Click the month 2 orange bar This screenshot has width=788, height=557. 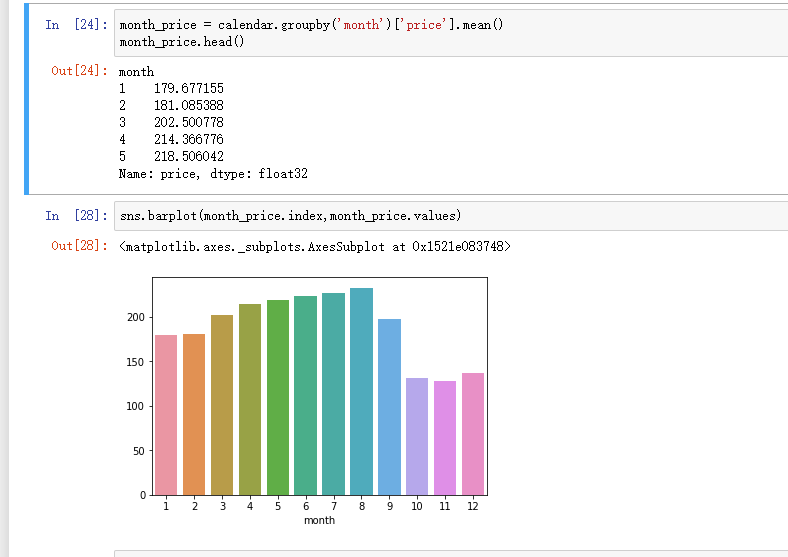(x=194, y=414)
